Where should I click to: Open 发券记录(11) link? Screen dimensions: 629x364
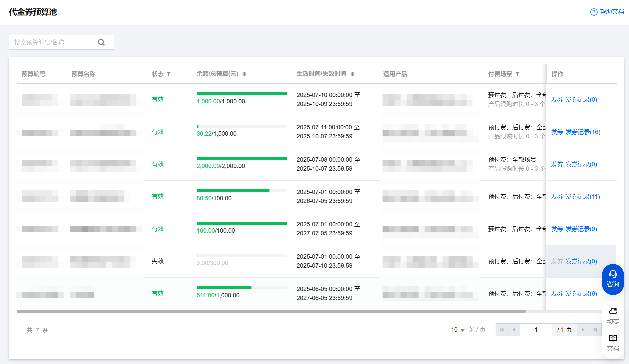[583, 197]
